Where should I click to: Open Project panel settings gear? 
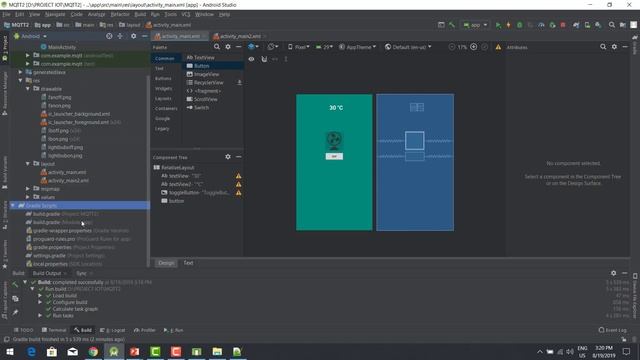coord(133,36)
